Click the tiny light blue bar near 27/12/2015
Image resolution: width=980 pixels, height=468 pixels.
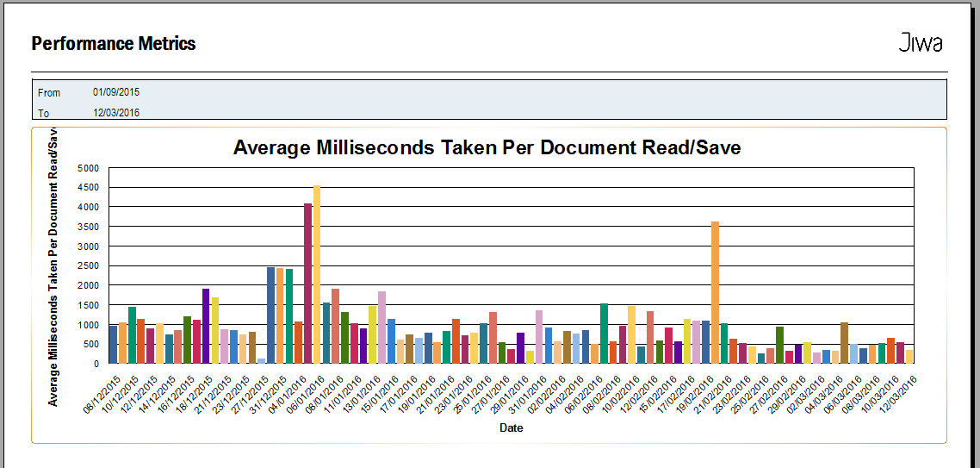[x=261, y=360]
